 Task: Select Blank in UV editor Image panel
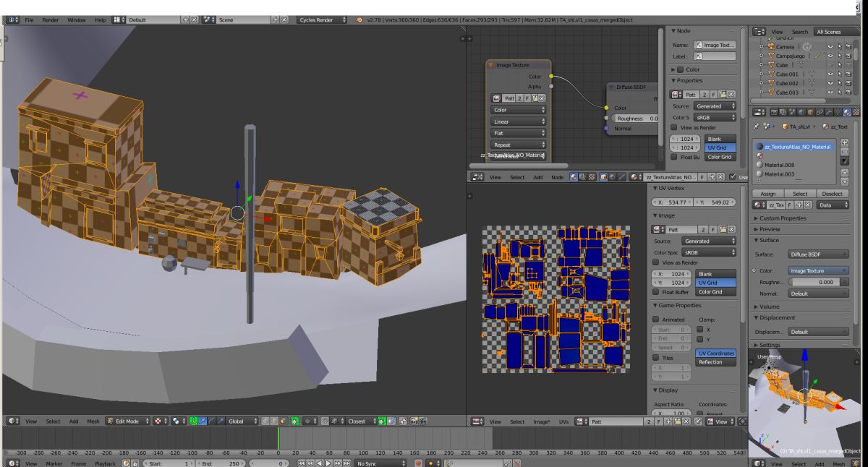716,274
